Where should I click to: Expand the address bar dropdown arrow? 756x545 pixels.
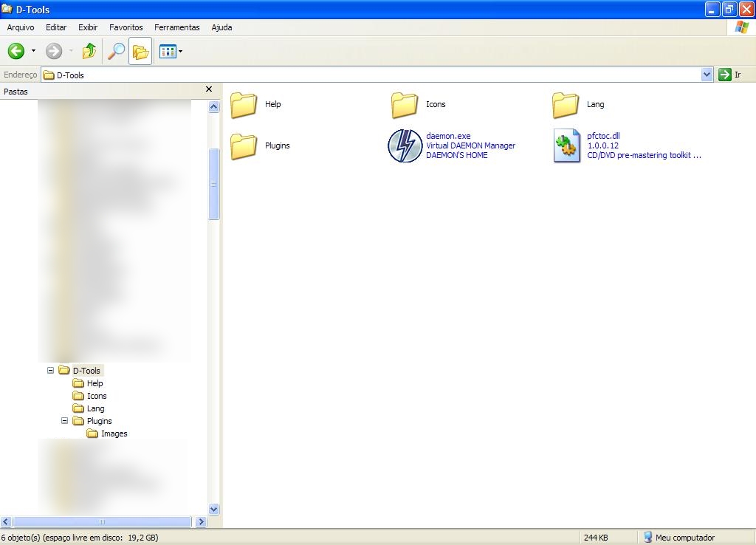tap(707, 75)
